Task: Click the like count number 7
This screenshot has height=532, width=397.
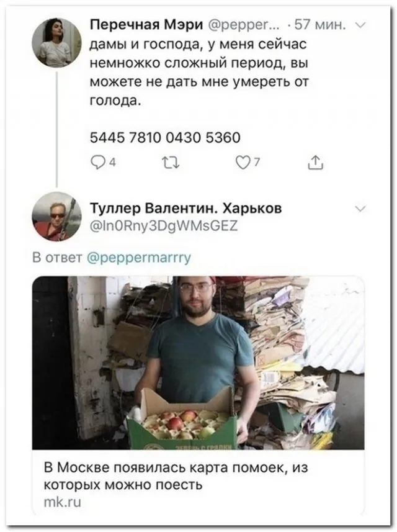Action: tap(257, 163)
